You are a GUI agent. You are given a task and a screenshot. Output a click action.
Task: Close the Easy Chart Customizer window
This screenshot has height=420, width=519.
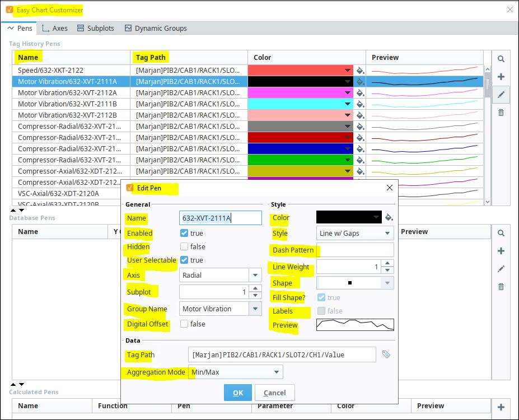[509, 10]
